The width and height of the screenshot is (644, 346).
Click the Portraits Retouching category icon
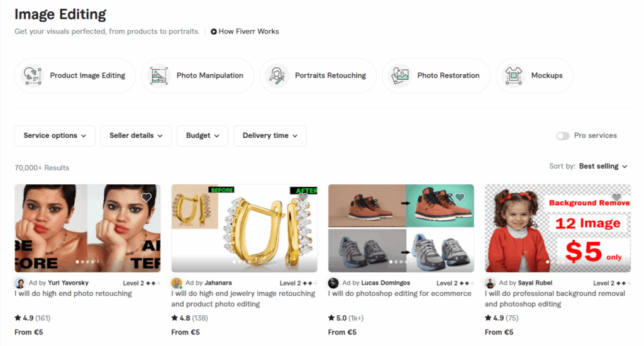[x=277, y=75]
